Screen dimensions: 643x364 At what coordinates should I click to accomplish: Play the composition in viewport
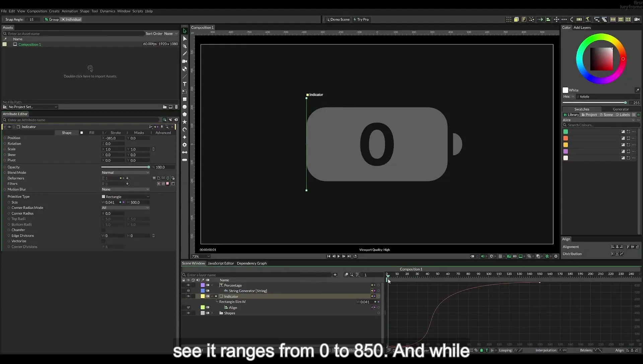point(339,256)
